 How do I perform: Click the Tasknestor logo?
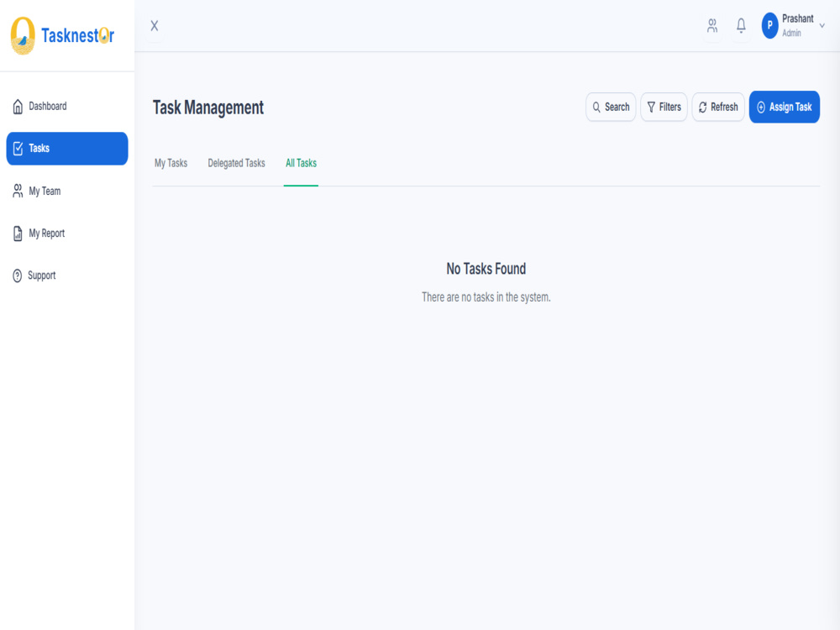tap(62, 35)
